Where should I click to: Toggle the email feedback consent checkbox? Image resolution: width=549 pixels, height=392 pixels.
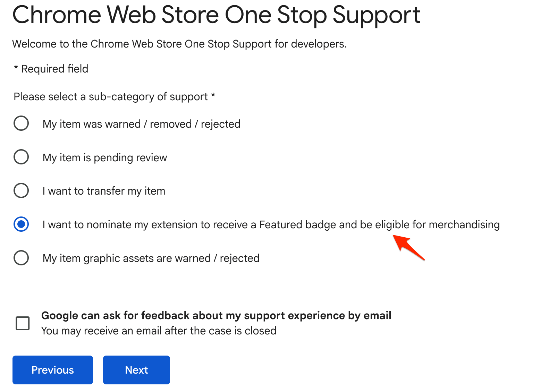pos(23,323)
